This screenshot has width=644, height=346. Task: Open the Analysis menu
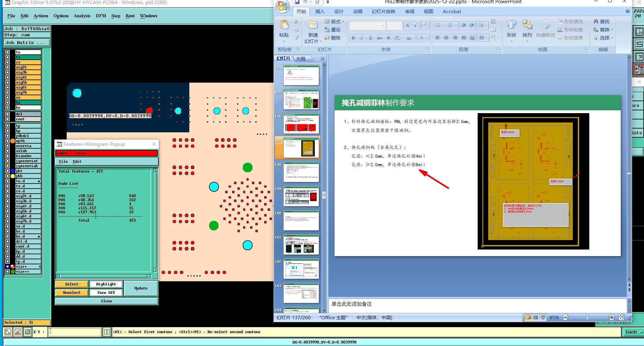[x=82, y=16]
